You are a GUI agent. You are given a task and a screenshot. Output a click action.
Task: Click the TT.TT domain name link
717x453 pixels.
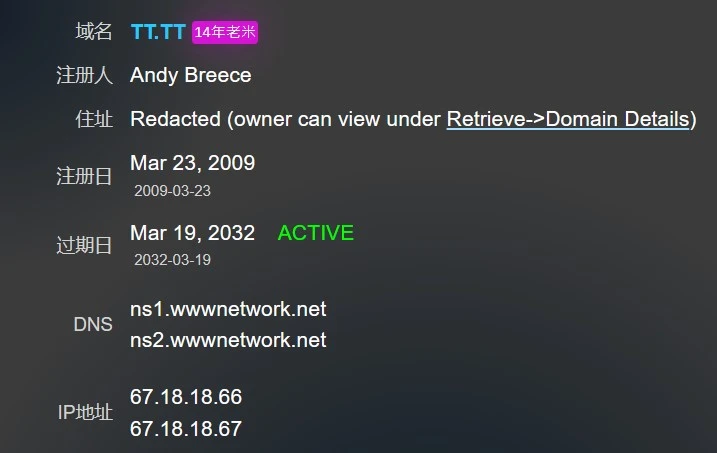pos(158,32)
